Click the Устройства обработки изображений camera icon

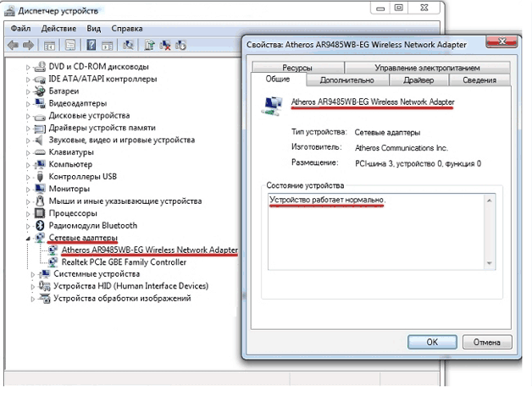tap(44, 298)
